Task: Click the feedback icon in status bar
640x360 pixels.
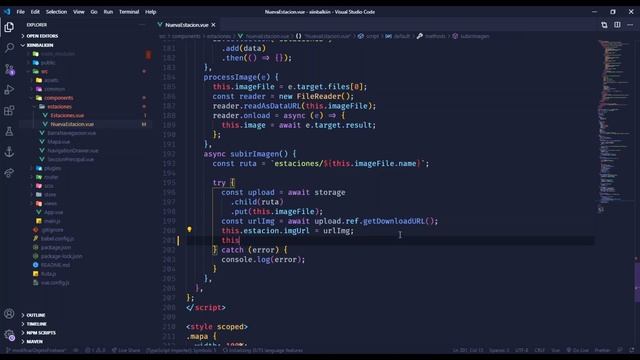Action: pos(620,350)
